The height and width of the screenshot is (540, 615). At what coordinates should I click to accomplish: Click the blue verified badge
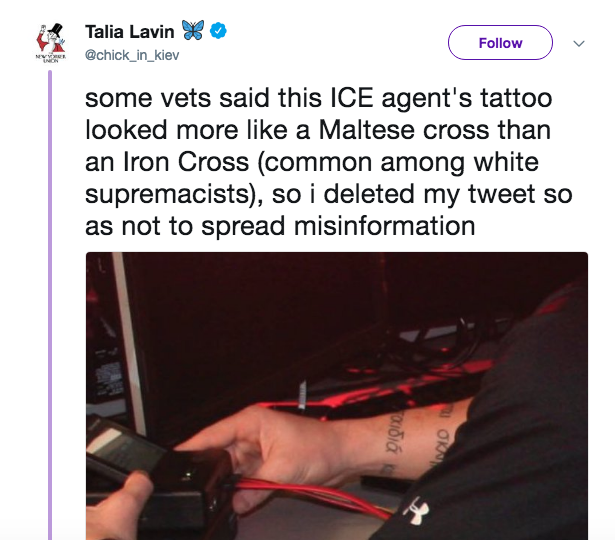pyautogui.click(x=218, y=31)
